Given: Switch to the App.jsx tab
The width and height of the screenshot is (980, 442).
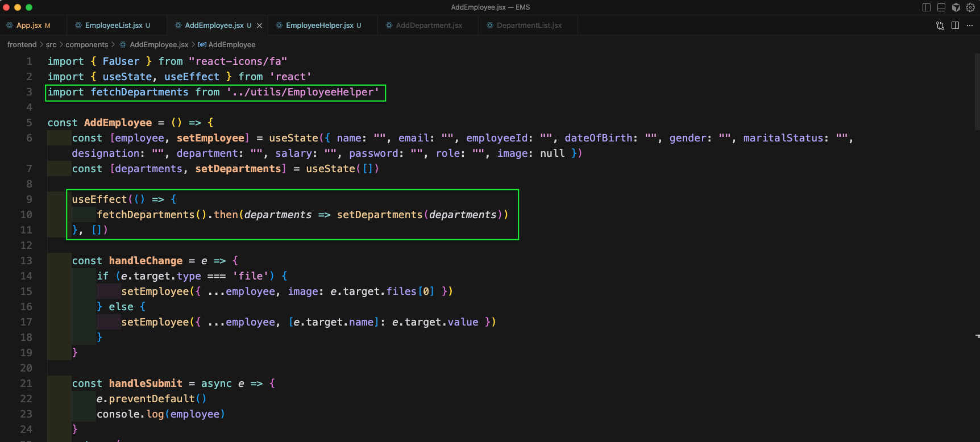Looking at the screenshot, I should (x=33, y=26).
